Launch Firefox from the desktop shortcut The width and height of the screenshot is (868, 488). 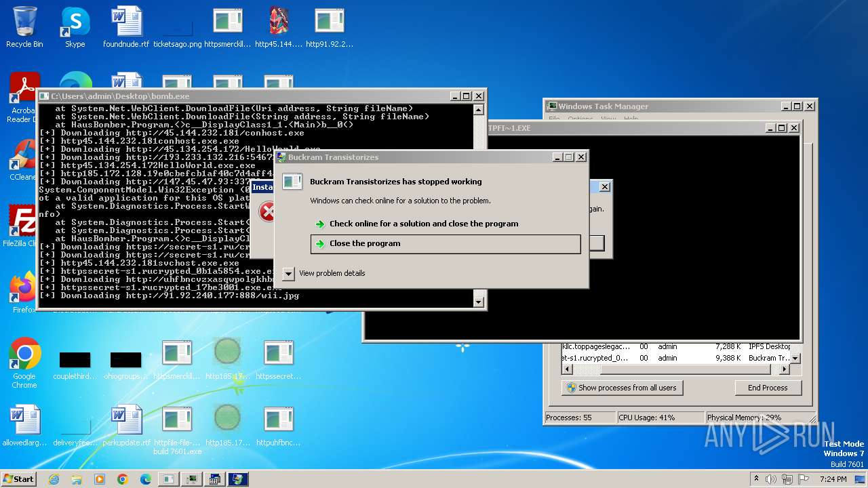pos(23,293)
